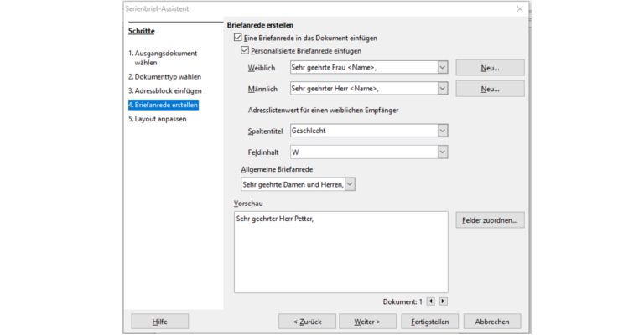Image resolution: width=644 pixels, height=335 pixels.
Task: Close the Serienbrief-Assistent dialog
Action: [x=520, y=8]
